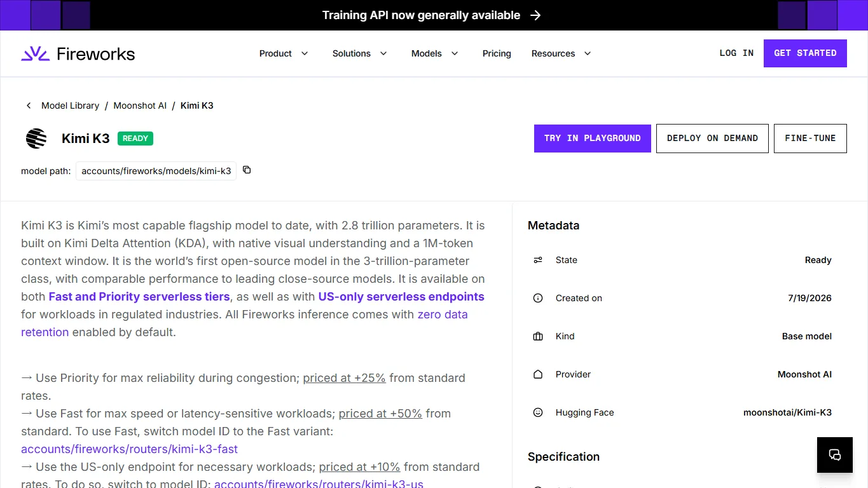
Task: Click the 'priced at +10%' link
Action: (x=359, y=467)
